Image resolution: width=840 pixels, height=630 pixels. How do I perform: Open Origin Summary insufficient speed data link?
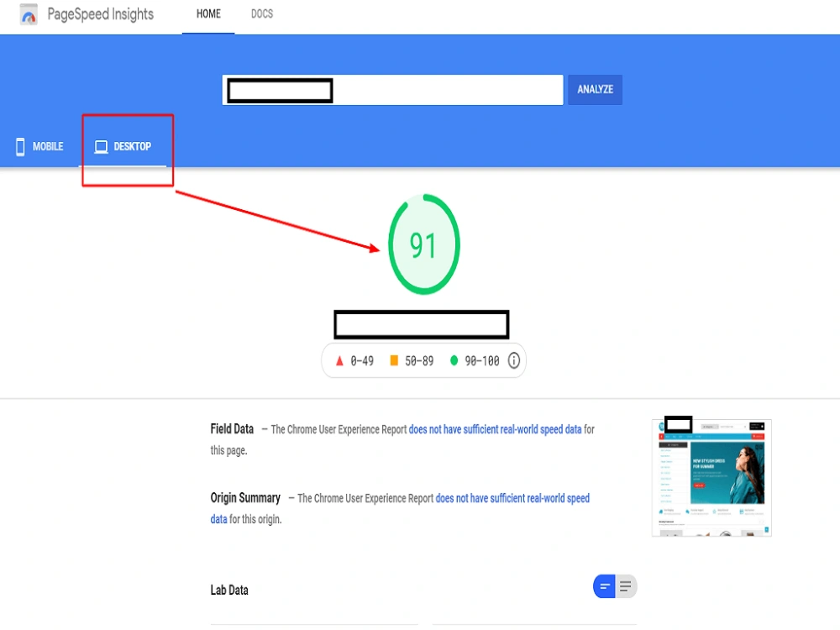(512, 498)
